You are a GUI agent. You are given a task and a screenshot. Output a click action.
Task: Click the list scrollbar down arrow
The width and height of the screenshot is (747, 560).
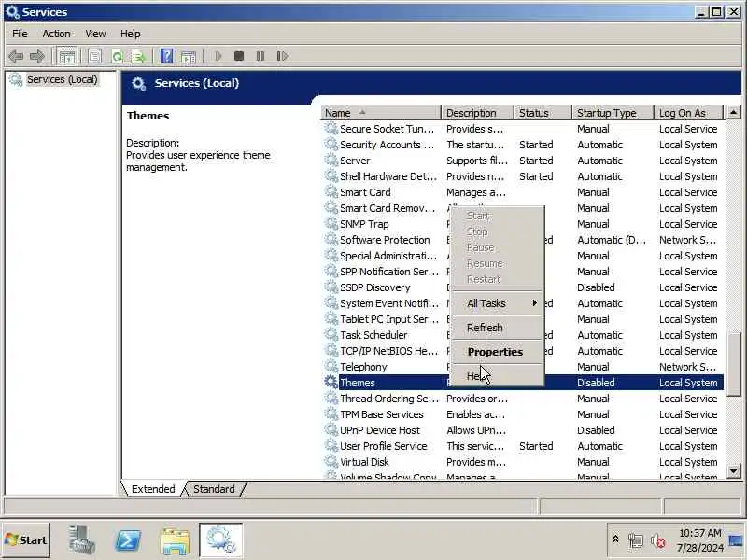coord(733,471)
